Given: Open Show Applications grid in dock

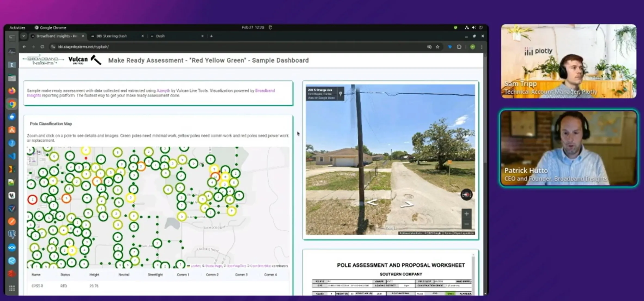Looking at the screenshot, I should (x=12, y=288).
